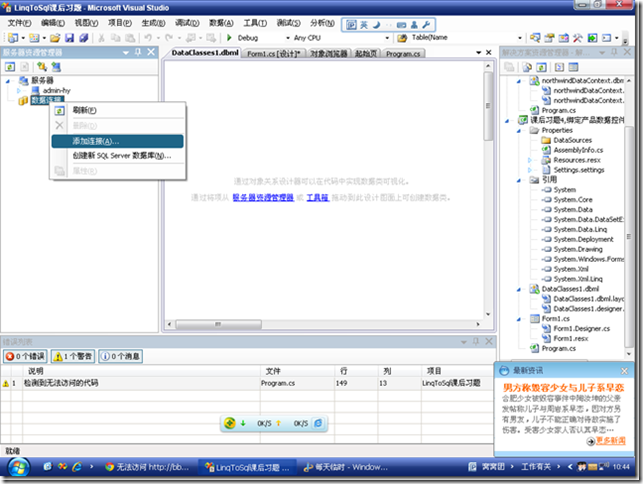Collapse the DataClasses1.dbml node
Viewport: 643px width, 484px height.
[x=519, y=290]
